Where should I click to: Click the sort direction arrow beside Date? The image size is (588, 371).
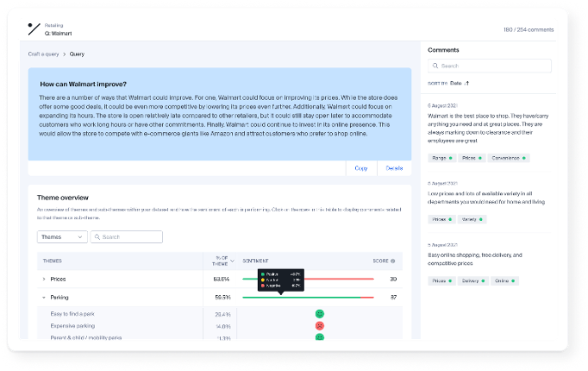point(466,84)
